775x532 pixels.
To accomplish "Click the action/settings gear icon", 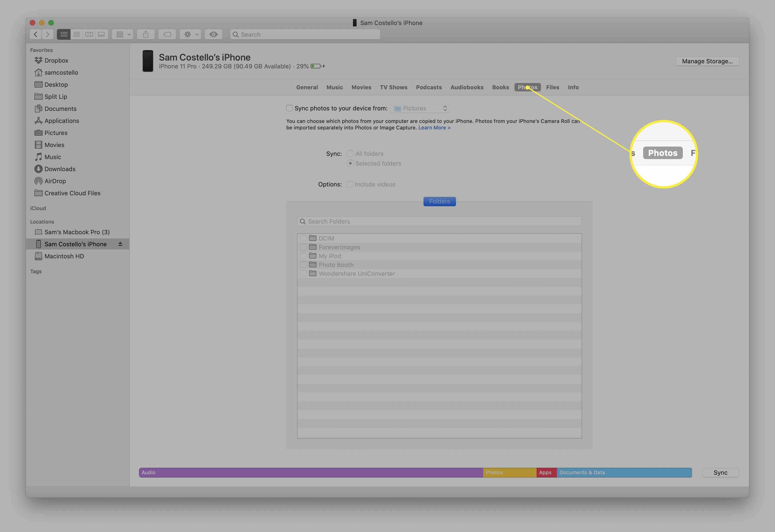I will (x=190, y=34).
